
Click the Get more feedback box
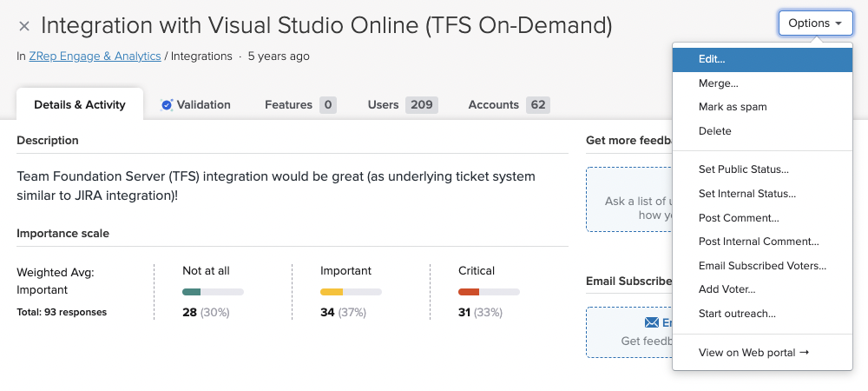point(629,199)
